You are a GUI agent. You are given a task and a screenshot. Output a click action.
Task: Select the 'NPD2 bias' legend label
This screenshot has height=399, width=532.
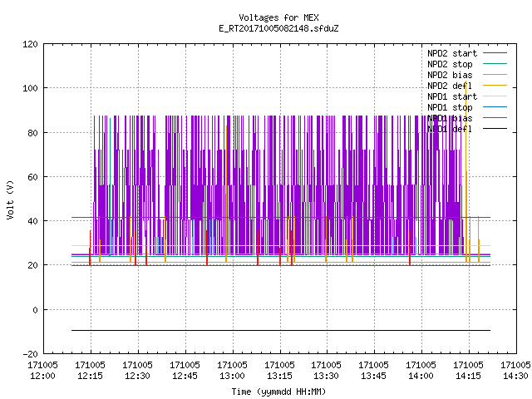450,75
